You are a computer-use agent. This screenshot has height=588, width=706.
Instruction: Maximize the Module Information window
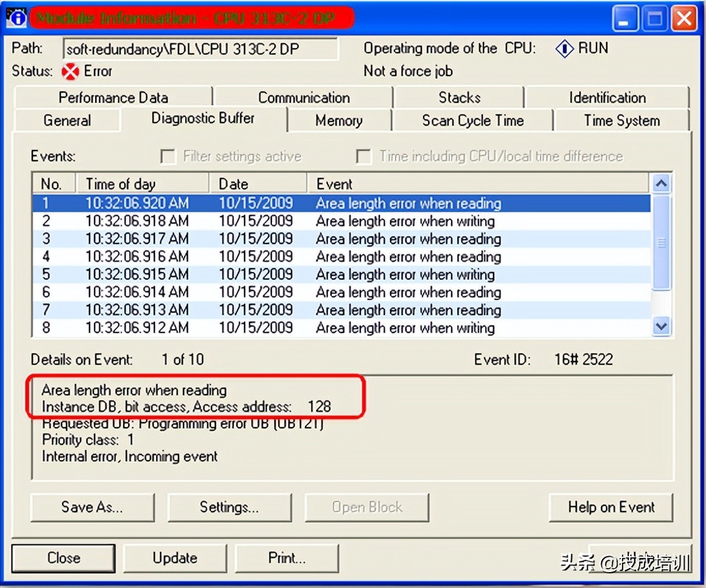point(655,20)
